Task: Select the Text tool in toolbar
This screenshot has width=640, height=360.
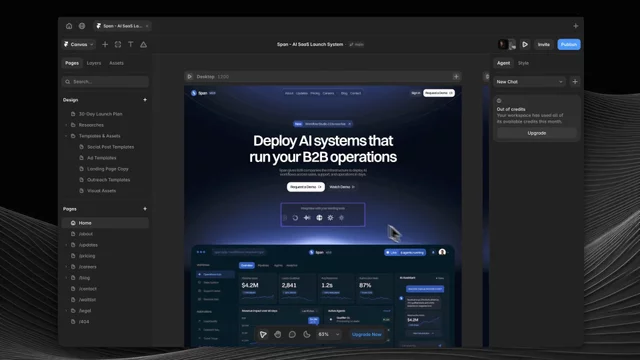Action: (131, 44)
